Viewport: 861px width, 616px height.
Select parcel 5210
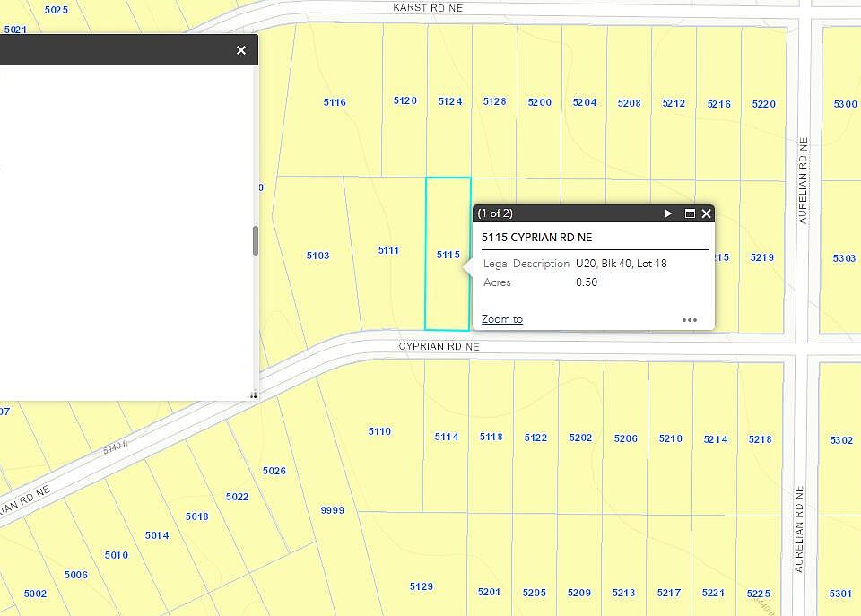pyautogui.click(x=671, y=438)
